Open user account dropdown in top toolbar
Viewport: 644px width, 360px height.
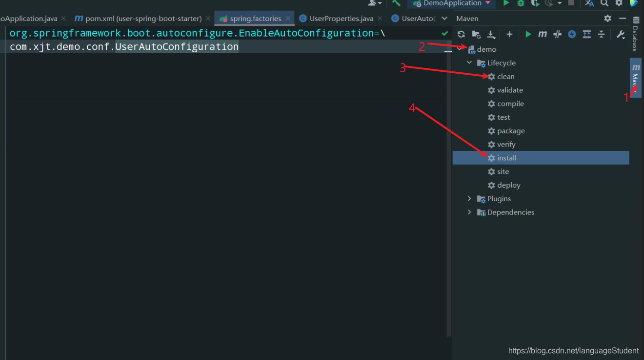(375, 3)
